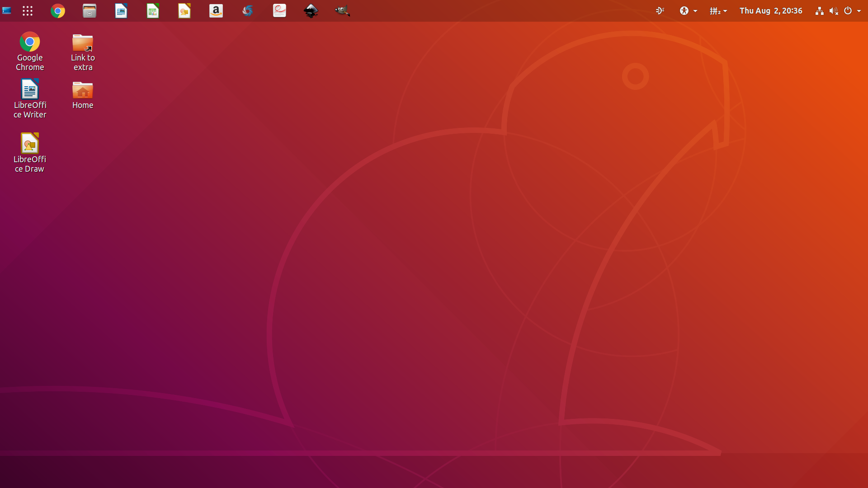Launch the Shutter screenshot app
This screenshot has height=488, width=868.
[248, 11]
